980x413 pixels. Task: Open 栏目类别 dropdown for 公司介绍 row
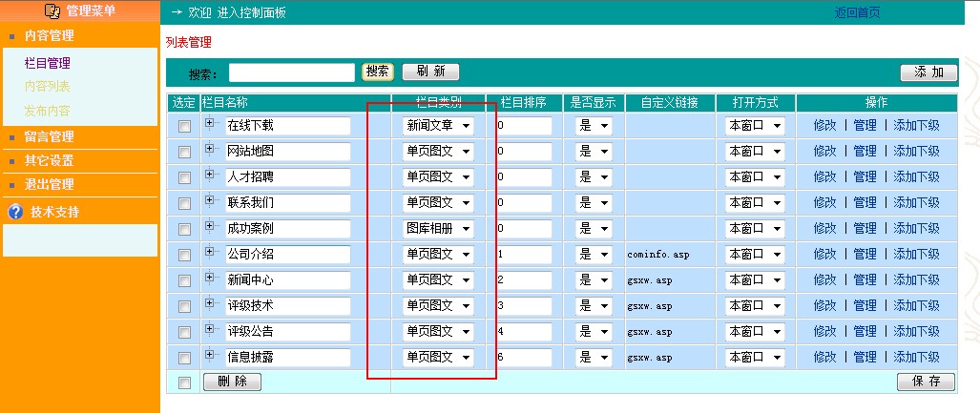tap(438, 255)
